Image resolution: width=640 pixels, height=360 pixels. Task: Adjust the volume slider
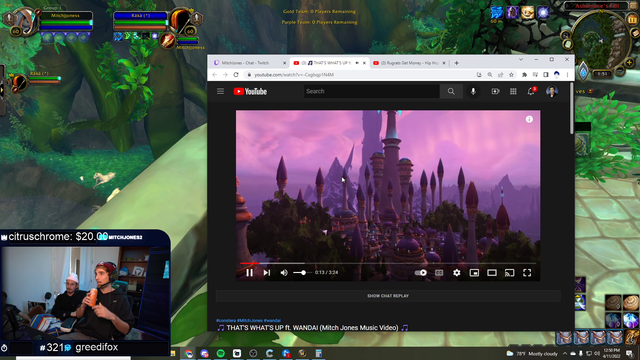[302, 273]
